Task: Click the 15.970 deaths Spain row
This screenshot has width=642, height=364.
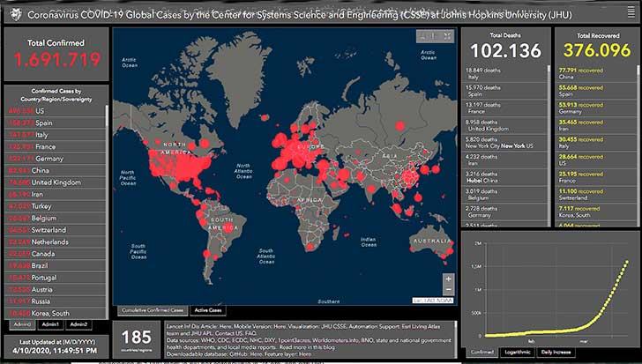Action: (x=504, y=91)
